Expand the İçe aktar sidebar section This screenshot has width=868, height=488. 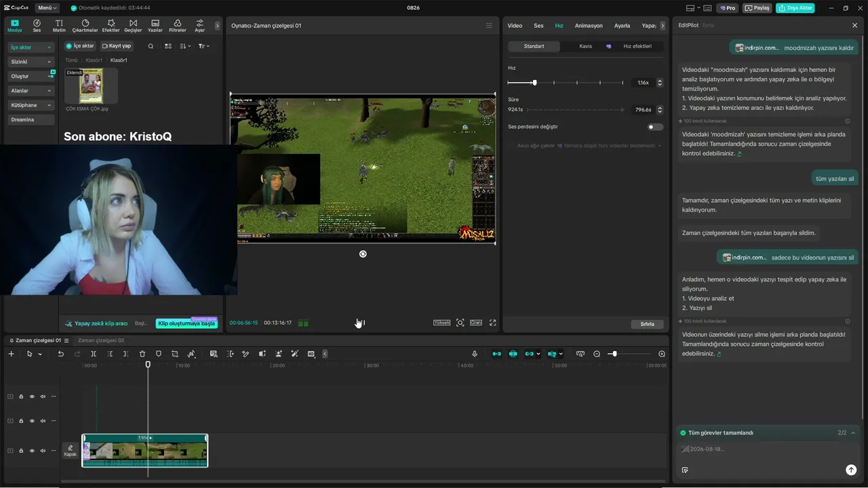tap(31, 47)
